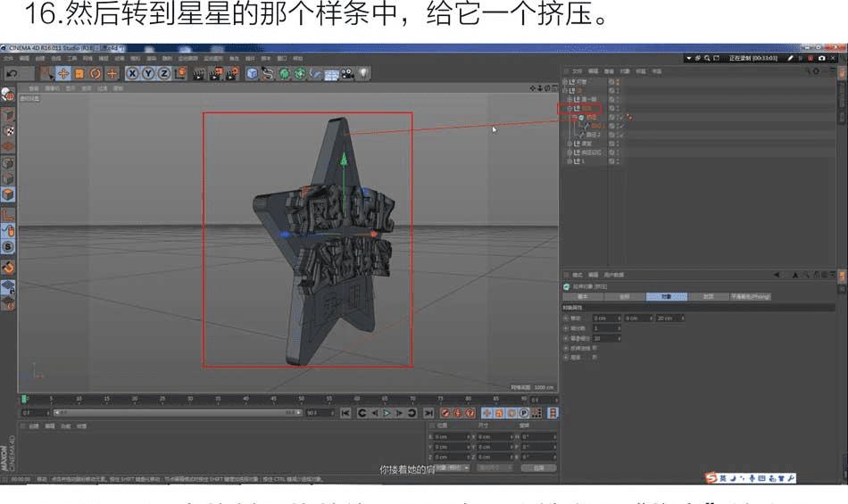
Task: Click the spline pen tool icon
Action: 268,73
